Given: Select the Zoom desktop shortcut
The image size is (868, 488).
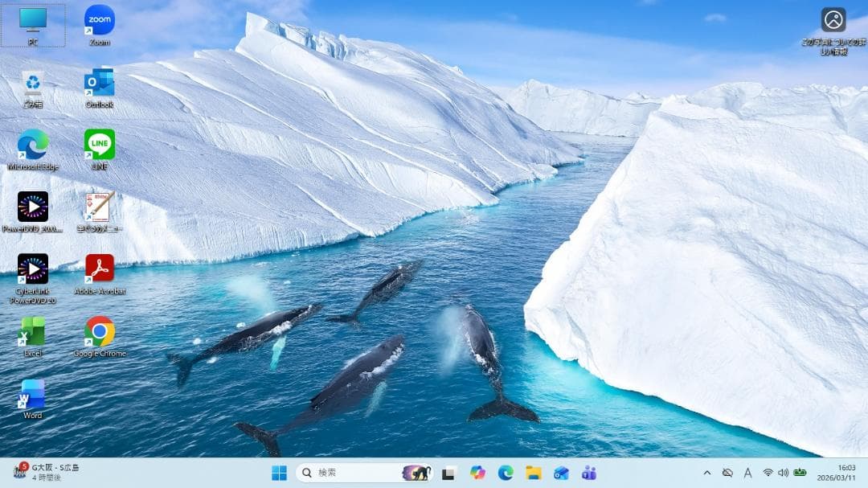Looking at the screenshot, I should [100, 21].
